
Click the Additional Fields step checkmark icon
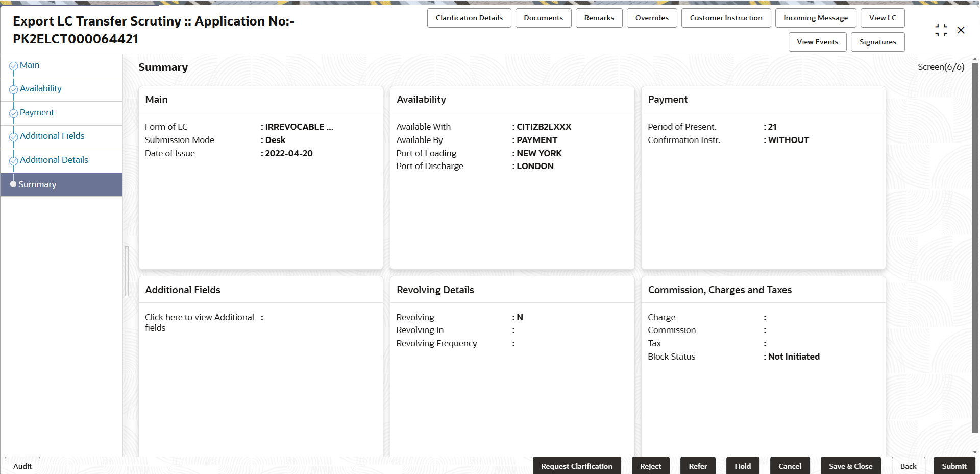tap(14, 137)
